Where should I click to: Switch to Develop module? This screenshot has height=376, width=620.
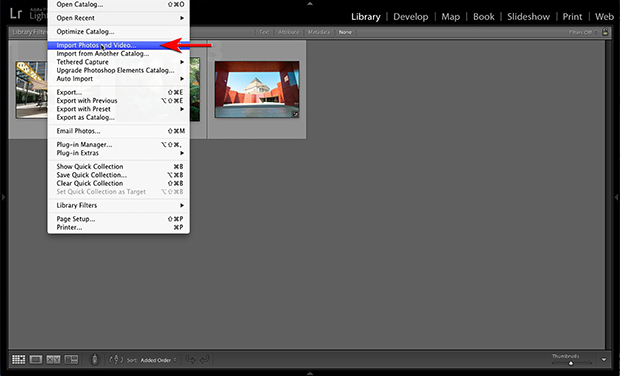[x=410, y=17]
